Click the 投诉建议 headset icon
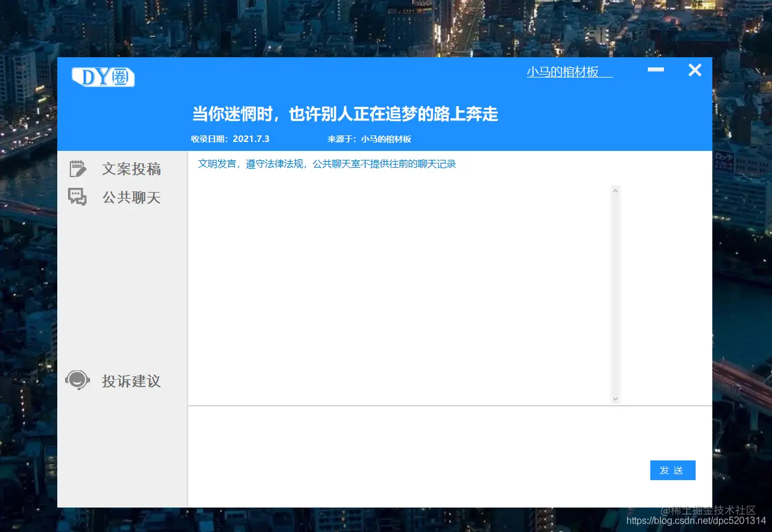772x532 pixels. [78, 380]
